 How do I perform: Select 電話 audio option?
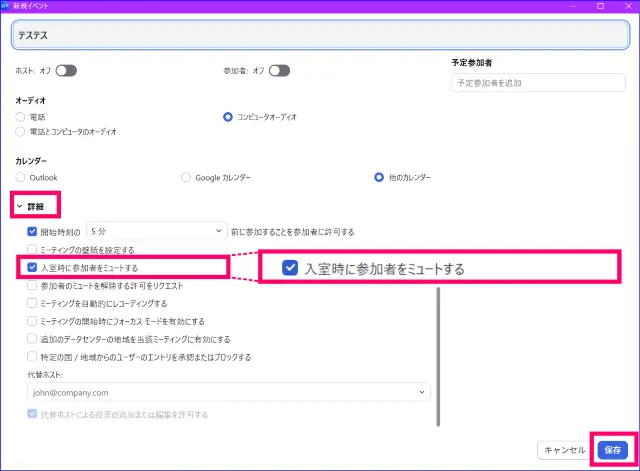pos(21,116)
